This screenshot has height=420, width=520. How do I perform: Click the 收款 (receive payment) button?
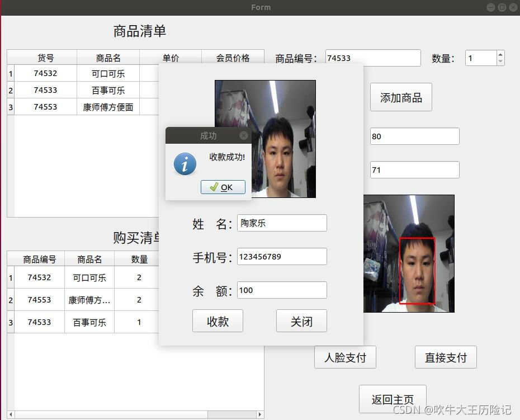coord(218,321)
